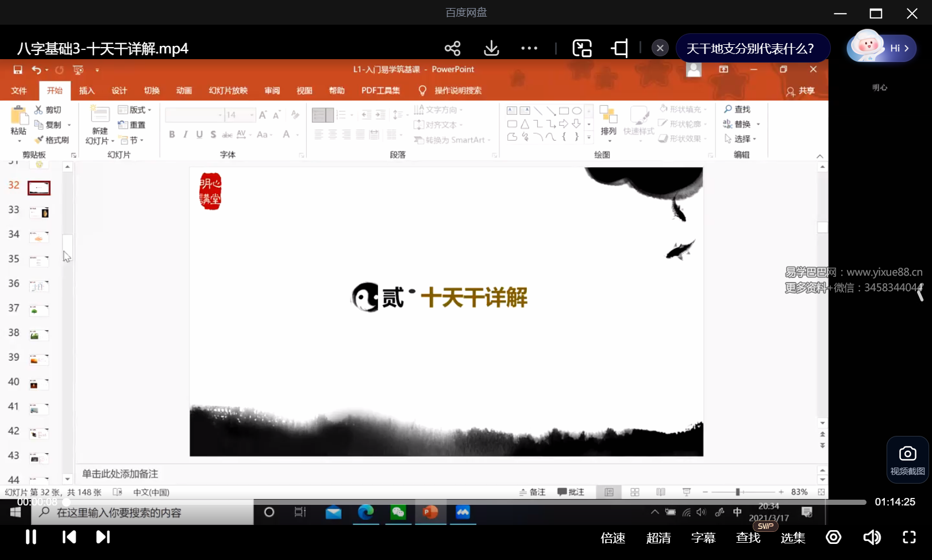Open the 查找 find tool in editing group
This screenshot has height=560, width=932.
pyautogui.click(x=740, y=109)
